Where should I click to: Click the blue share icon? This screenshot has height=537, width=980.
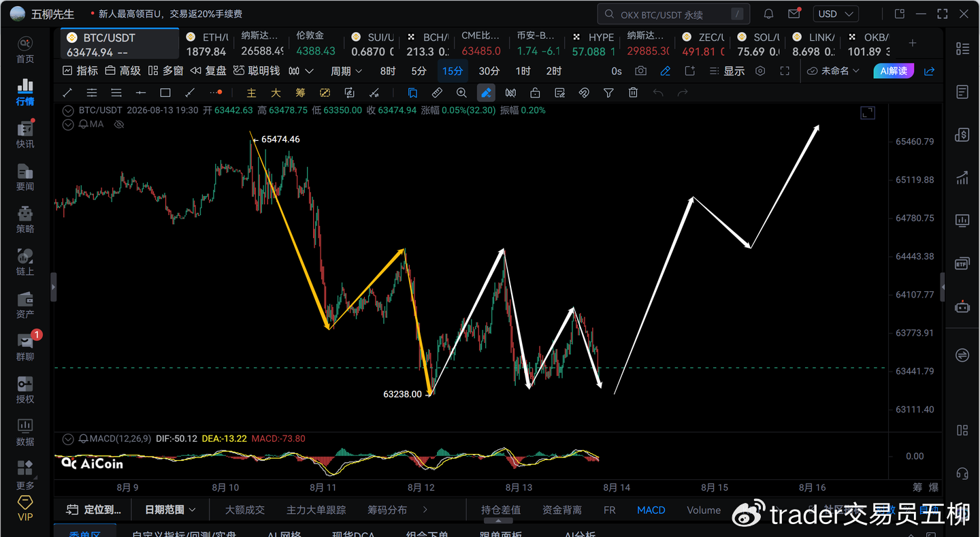(929, 71)
